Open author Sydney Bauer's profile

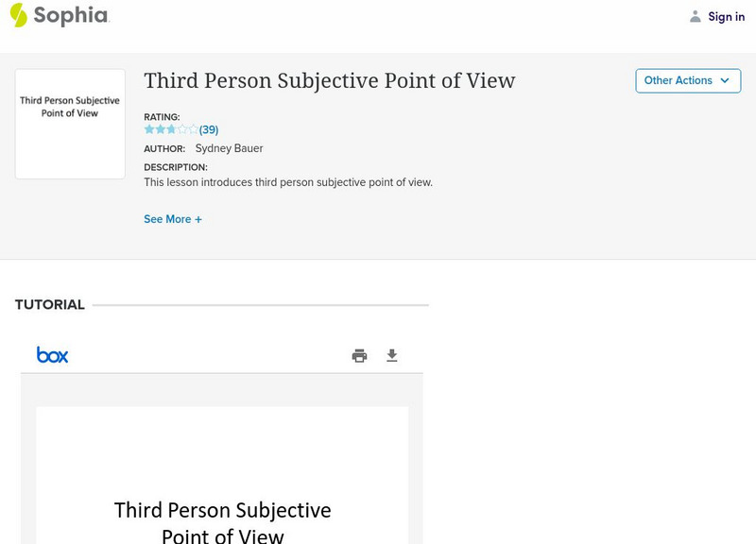pos(229,148)
